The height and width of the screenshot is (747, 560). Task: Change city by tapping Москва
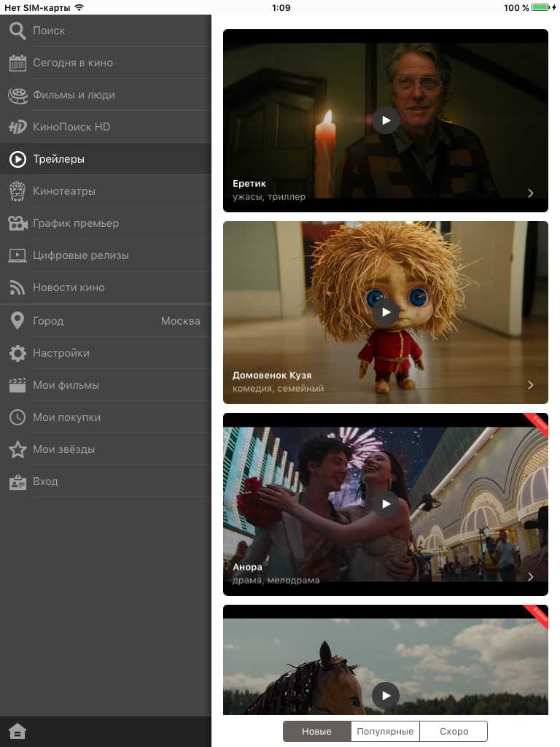(x=181, y=321)
